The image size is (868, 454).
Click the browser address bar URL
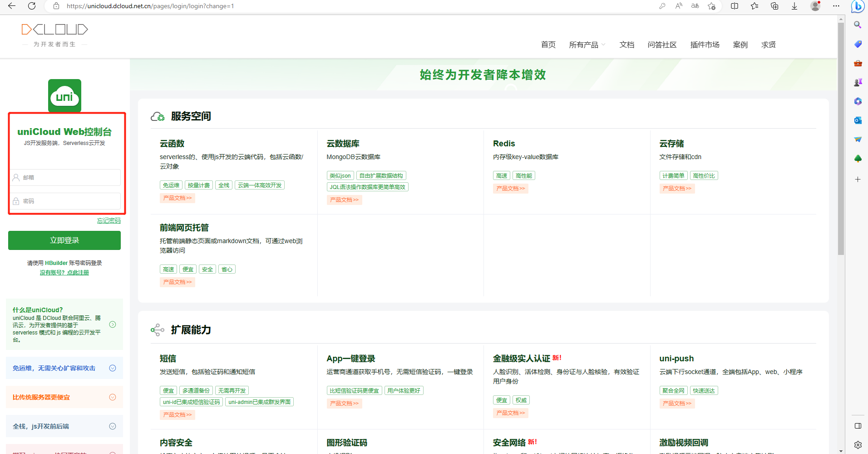coord(150,6)
